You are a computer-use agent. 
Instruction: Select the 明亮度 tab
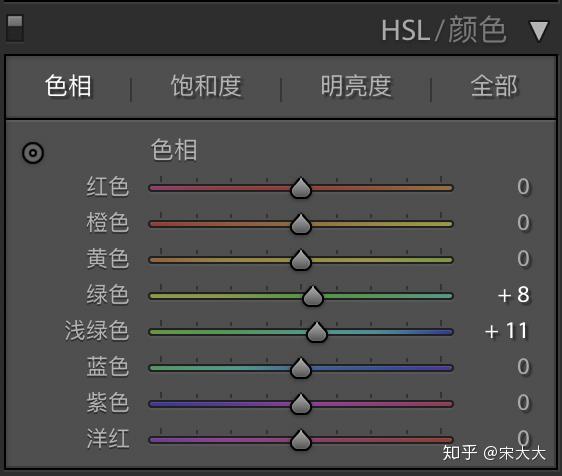point(356,86)
